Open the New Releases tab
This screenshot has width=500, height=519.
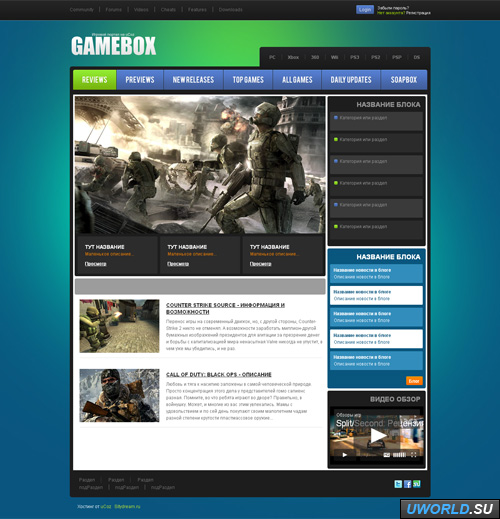tap(193, 80)
